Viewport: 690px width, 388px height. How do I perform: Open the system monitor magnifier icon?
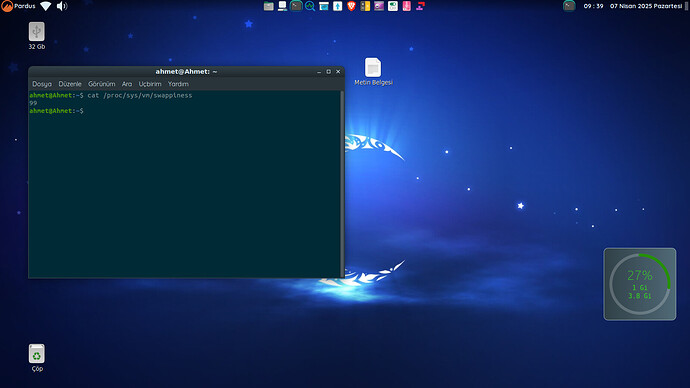point(310,6)
